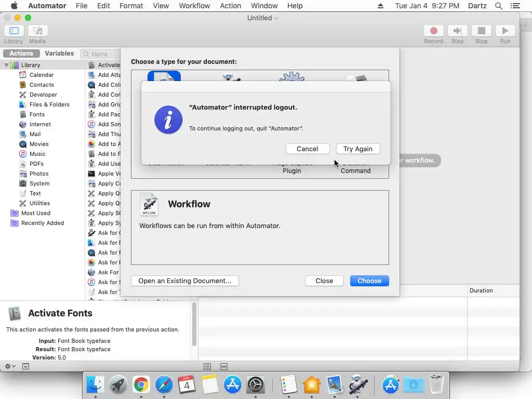This screenshot has width=532, height=399.
Task: Open Home app icon in Dock
Action: tap(312, 385)
